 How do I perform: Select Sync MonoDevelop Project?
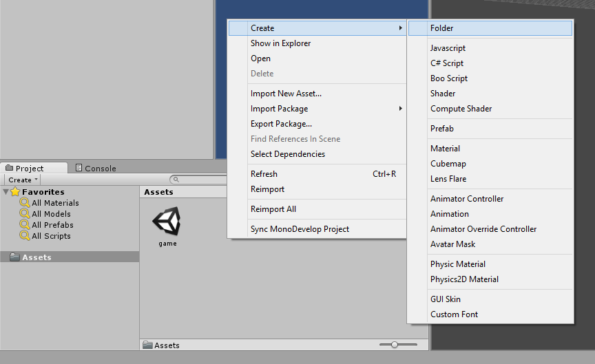300,229
